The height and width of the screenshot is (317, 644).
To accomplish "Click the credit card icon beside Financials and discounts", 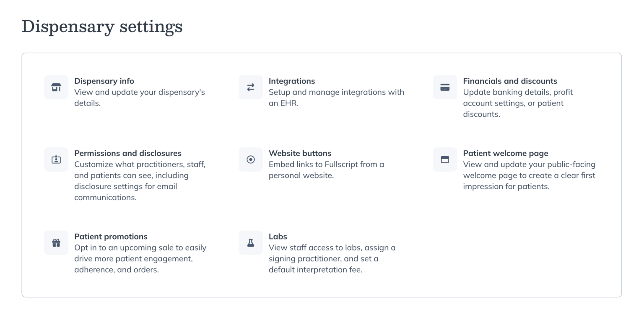I will click(444, 87).
